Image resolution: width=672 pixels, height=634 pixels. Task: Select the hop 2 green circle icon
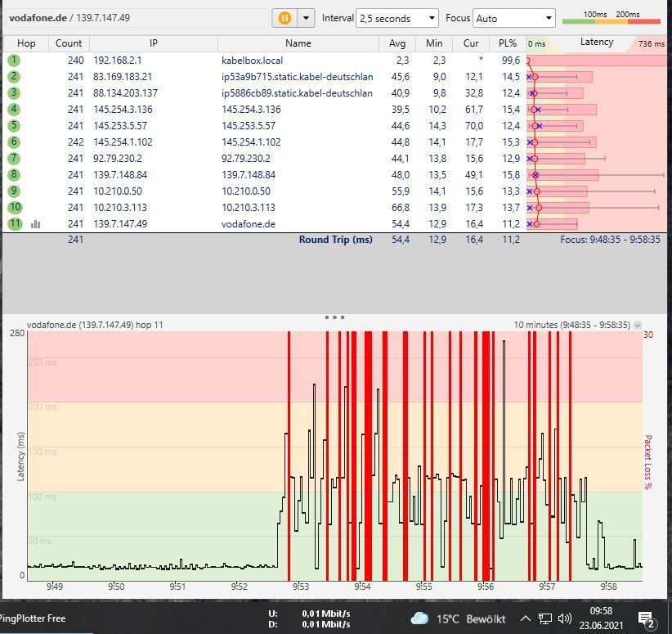(14, 76)
